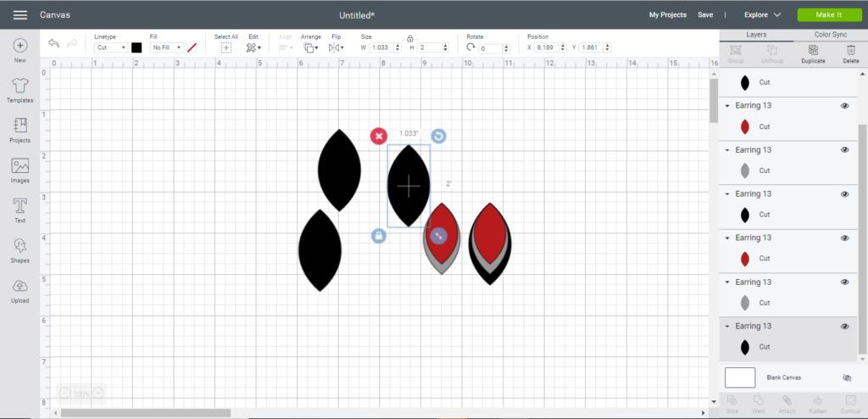Open the Explore machine selector dropdown
Image resolution: width=868 pixels, height=419 pixels.
(762, 15)
